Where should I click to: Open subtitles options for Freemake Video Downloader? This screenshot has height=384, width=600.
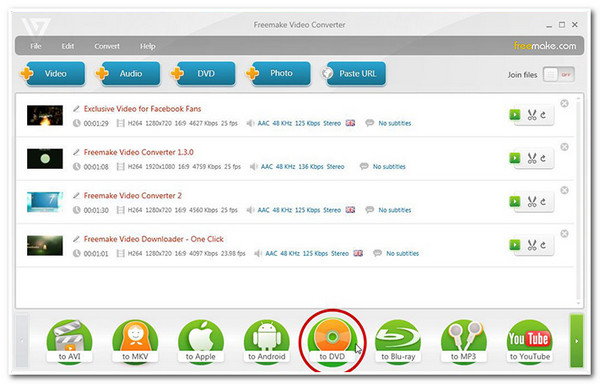[396, 253]
